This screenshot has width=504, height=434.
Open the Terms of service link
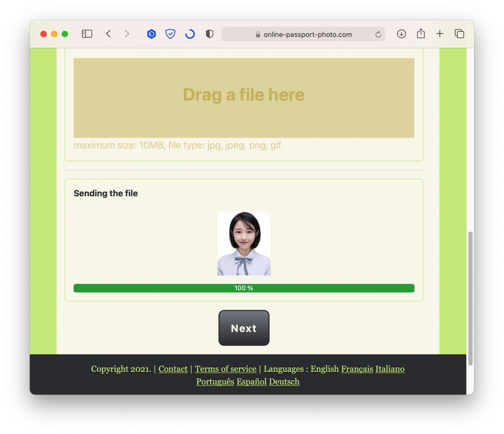pos(226,369)
